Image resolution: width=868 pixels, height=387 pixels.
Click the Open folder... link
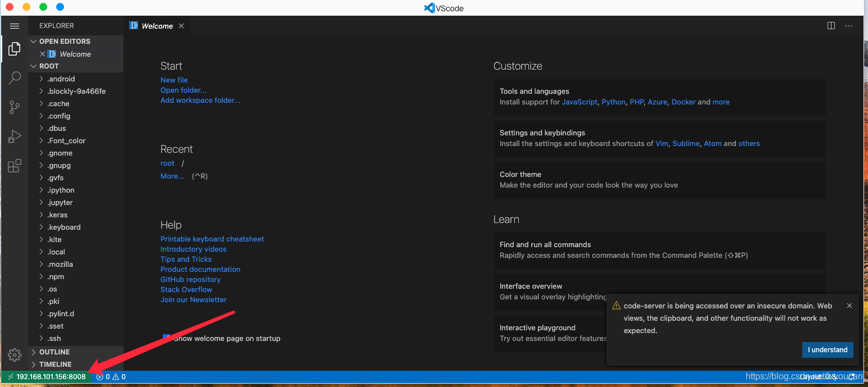click(x=184, y=90)
